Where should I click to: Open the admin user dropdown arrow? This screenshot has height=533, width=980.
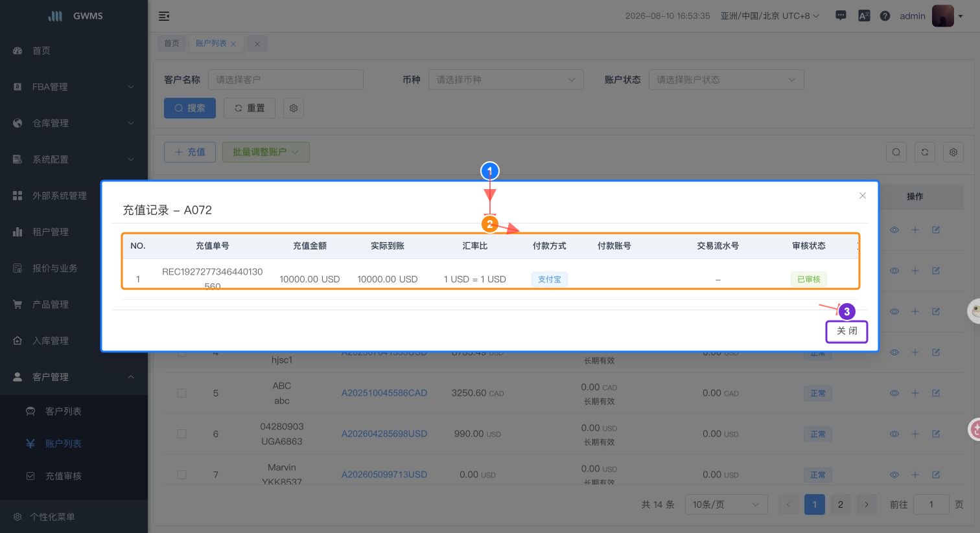[961, 16]
